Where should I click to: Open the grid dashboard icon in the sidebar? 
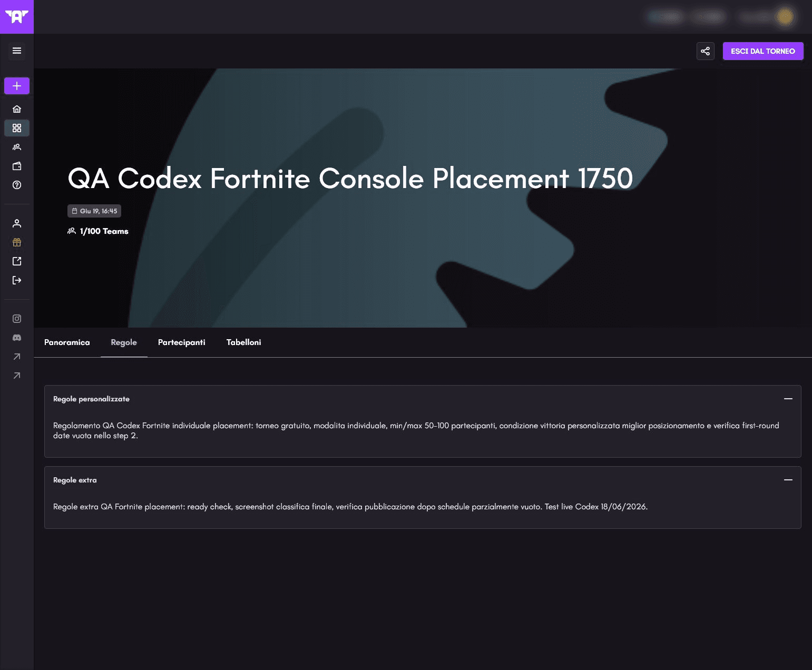coord(17,128)
